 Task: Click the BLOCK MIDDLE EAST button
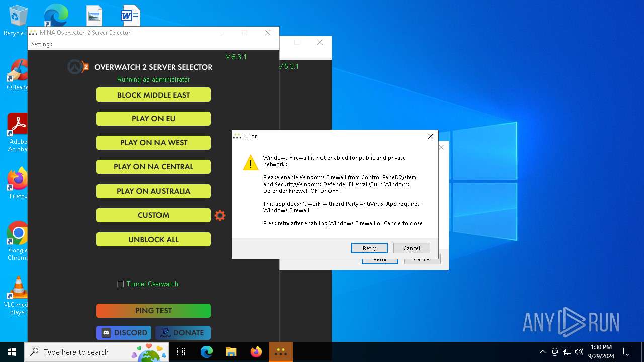[153, 95]
